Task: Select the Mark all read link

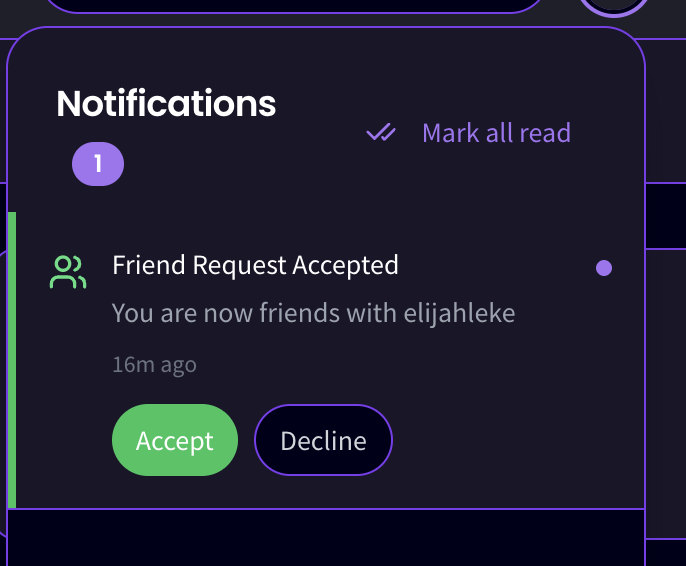Action: (496, 133)
